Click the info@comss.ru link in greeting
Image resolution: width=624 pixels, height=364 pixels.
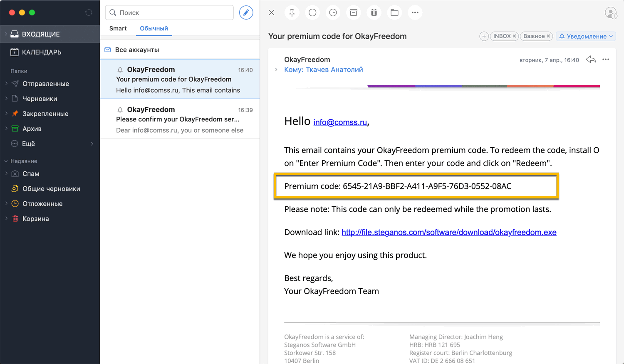(340, 122)
